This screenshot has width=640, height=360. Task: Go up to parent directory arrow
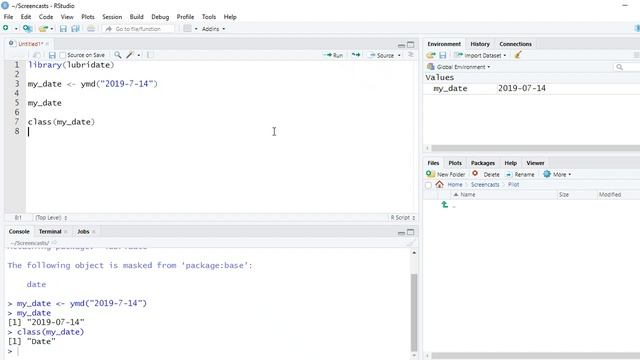[x=444, y=204]
